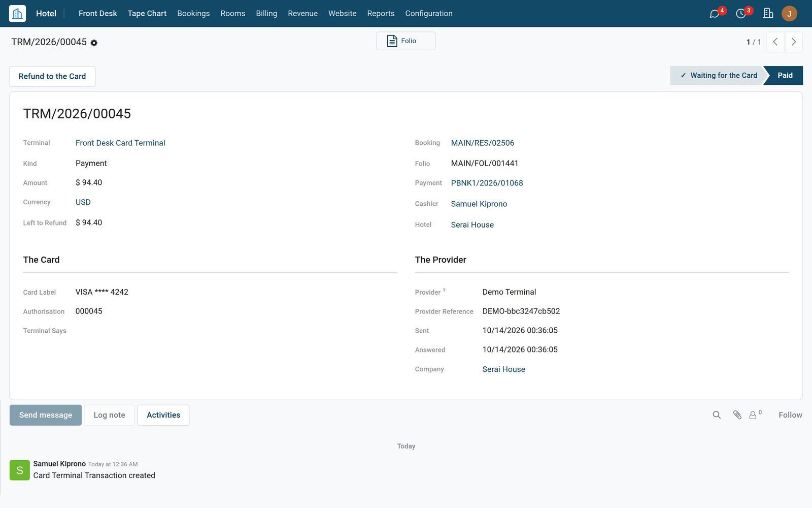Image resolution: width=812 pixels, height=508 pixels.
Task: Click the Send message button
Action: pos(46,415)
